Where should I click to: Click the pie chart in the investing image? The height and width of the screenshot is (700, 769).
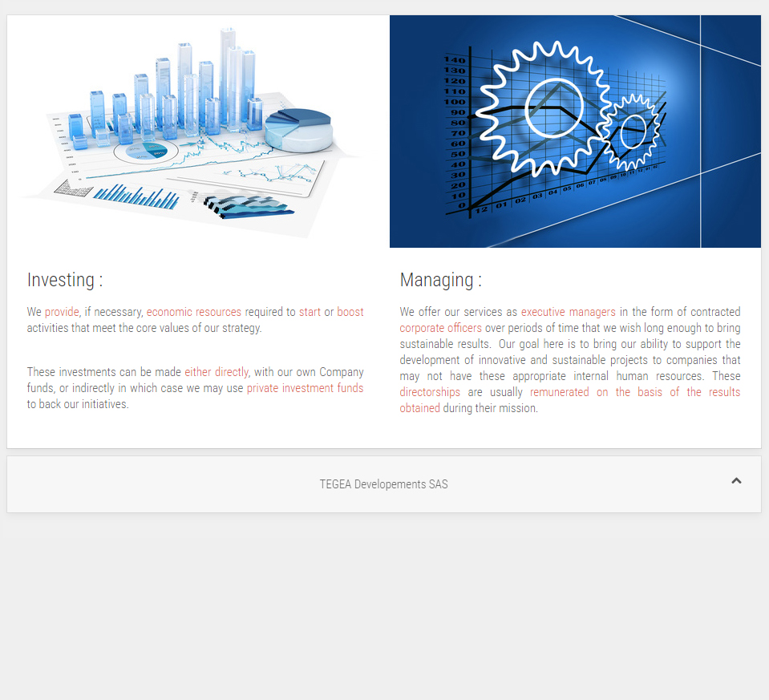[297, 128]
